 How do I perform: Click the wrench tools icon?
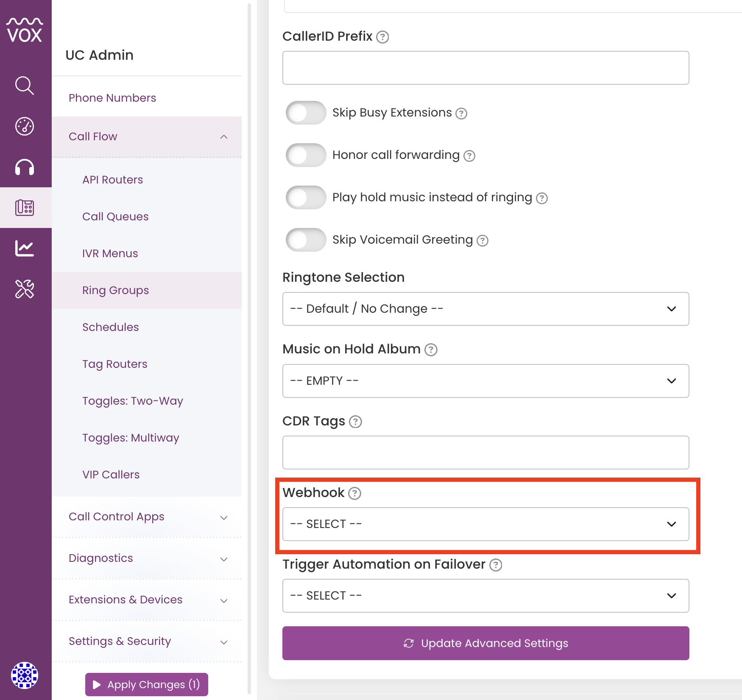point(25,289)
